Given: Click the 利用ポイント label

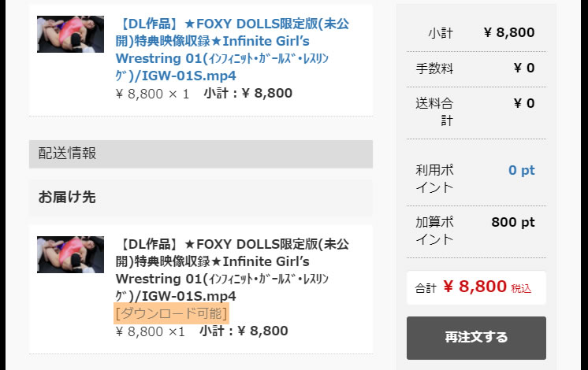Looking at the screenshot, I should pos(434,179).
